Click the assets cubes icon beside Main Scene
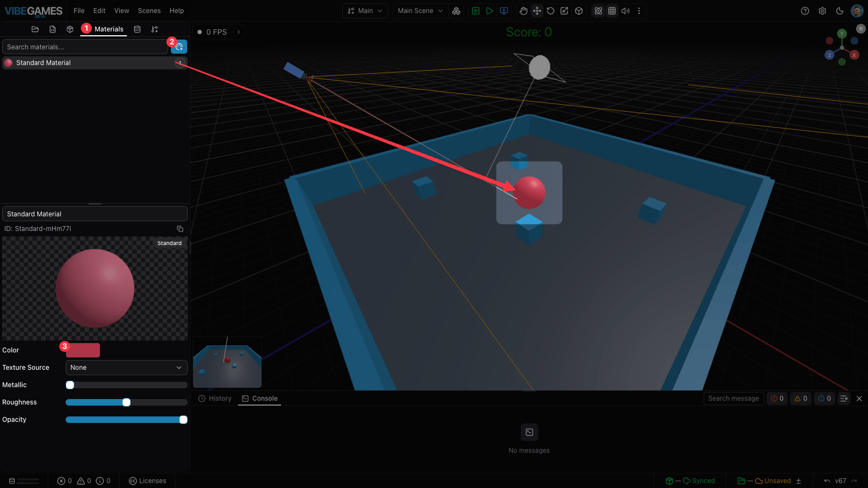Viewport: 868px width, 488px height. 456,11
